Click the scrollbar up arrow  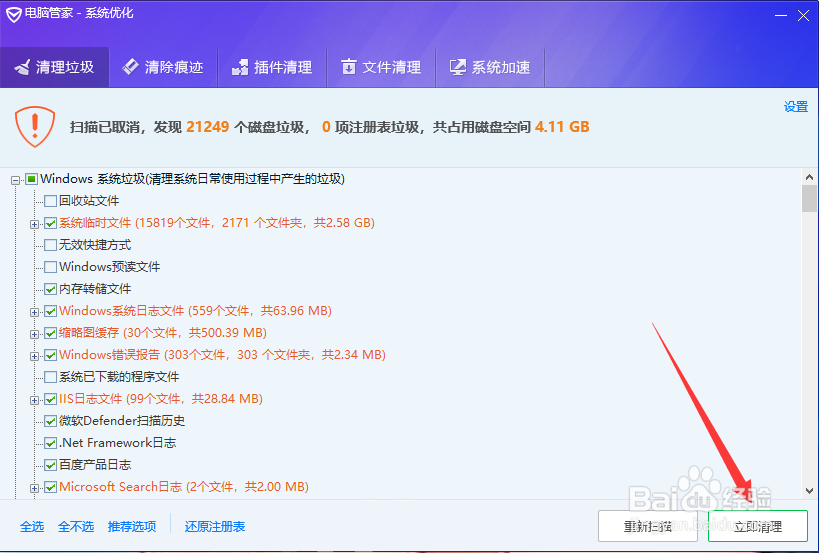[x=810, y=177]
